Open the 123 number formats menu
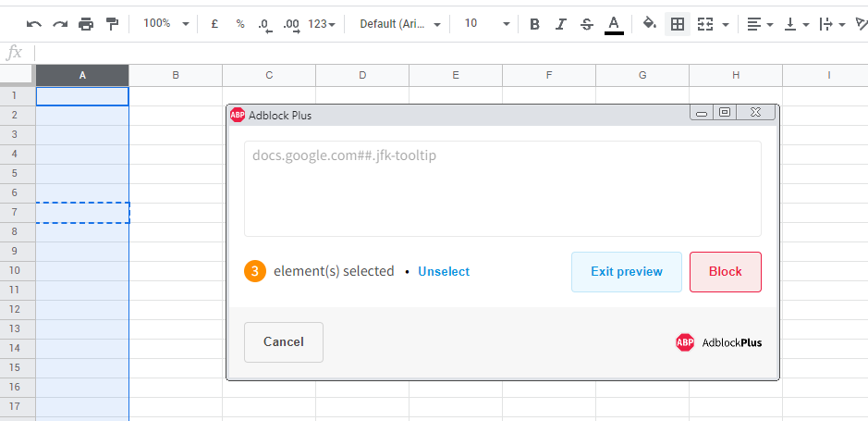Screen dimensions: 868x421 (322, 24)
